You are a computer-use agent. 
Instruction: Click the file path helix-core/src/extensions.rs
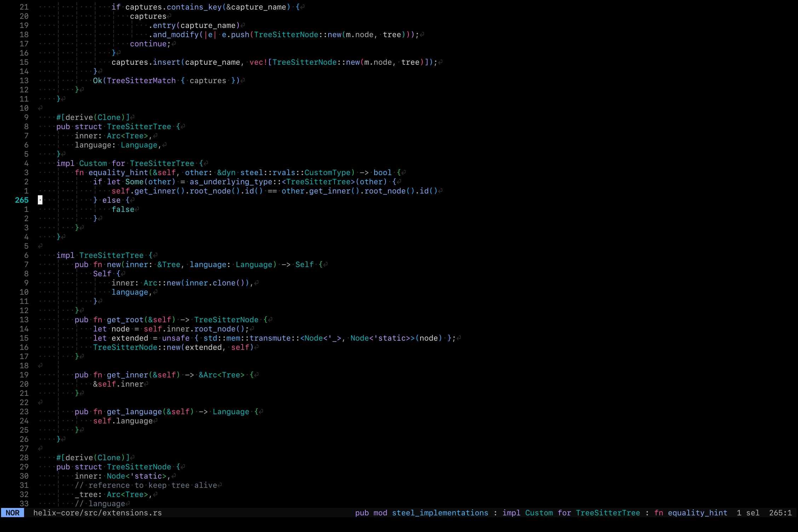(98, 513)
